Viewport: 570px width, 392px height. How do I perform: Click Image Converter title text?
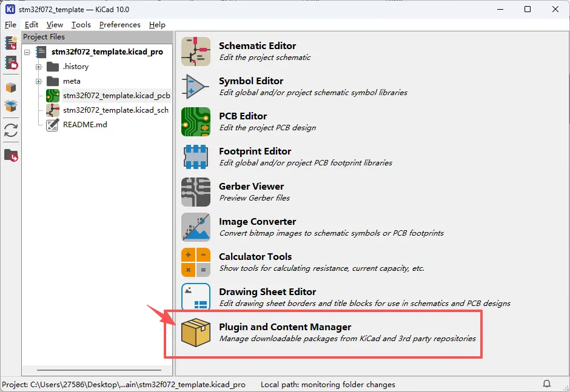click(x=257, y=222)
